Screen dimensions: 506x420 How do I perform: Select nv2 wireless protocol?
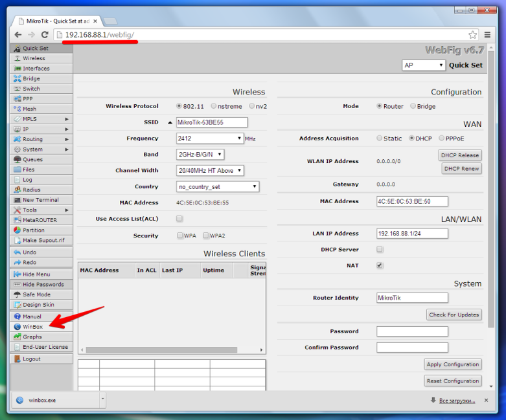click(x=252, y=106)
